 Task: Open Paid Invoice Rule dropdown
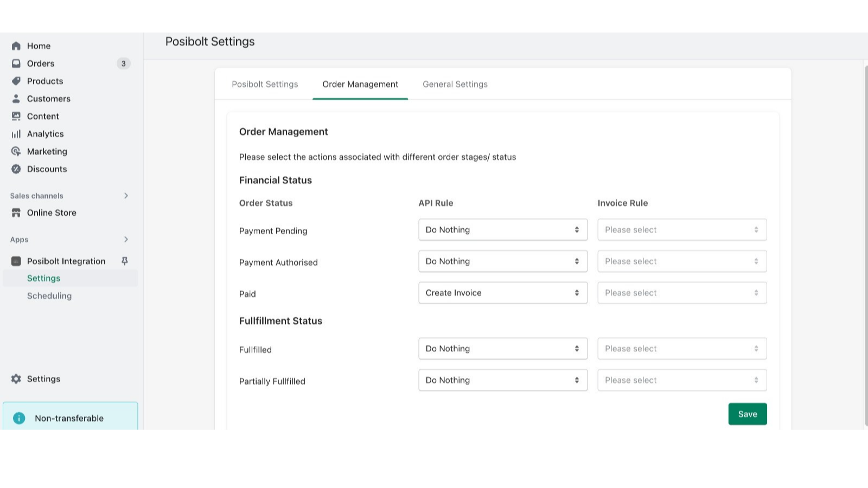pos(682,293)
